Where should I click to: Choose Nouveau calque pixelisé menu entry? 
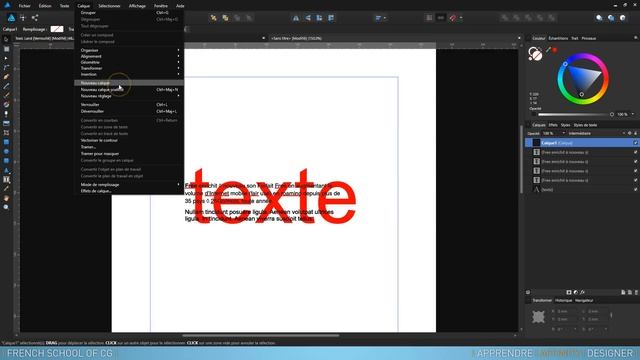pyautogui.click(x=129, y=89)
